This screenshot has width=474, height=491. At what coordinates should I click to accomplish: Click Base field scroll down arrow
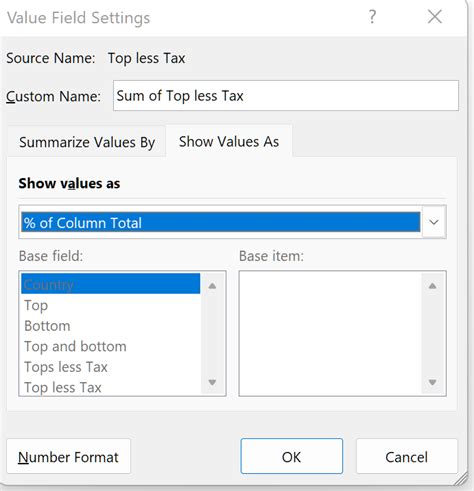pos(212,382)
